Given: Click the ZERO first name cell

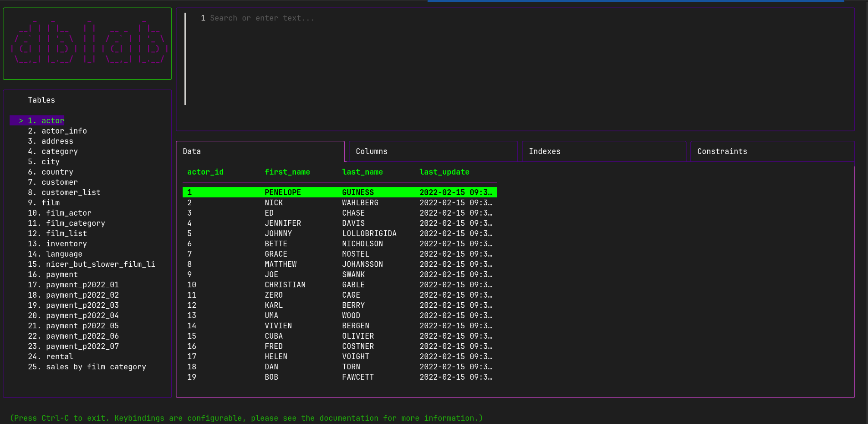Looking at the screenshot, I should [274, 295].
